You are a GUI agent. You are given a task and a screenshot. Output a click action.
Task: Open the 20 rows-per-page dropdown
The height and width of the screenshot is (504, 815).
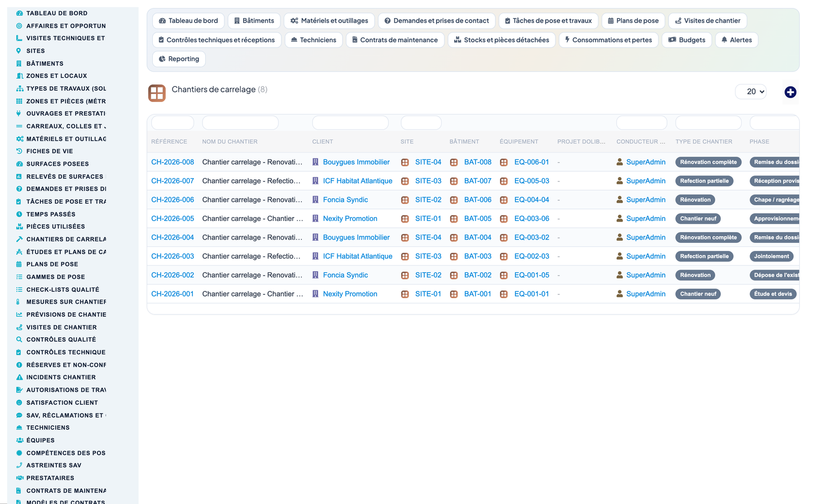tap(751, 91)
